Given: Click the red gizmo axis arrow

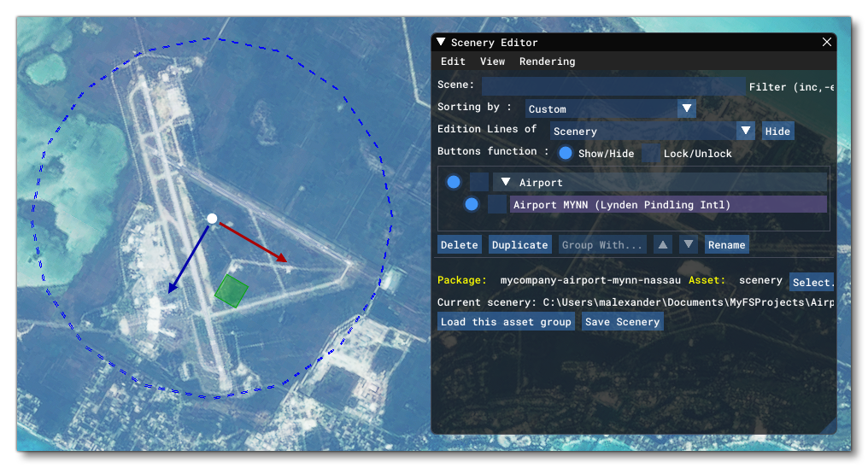Looking at the screenshot, I should 254,243.
